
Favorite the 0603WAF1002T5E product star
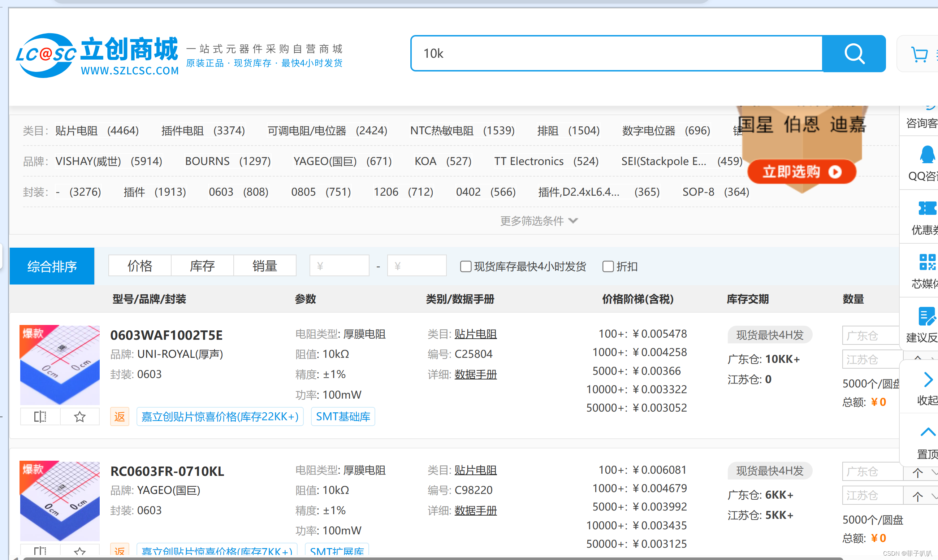click(x=80, y=417)
